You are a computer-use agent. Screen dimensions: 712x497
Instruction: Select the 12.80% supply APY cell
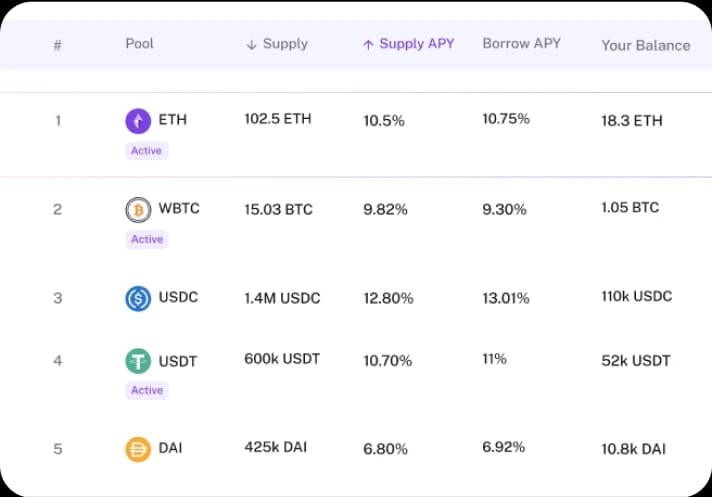(x=388, y=298)
